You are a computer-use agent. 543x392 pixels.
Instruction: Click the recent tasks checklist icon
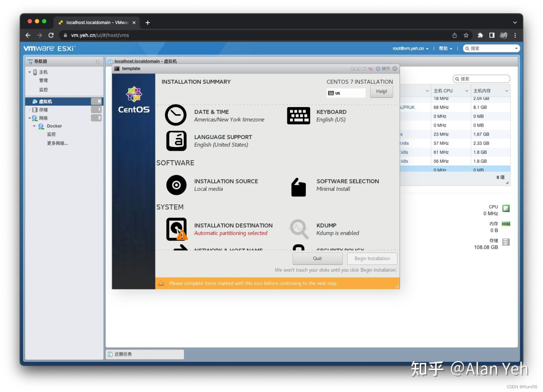tap(110, 354)
